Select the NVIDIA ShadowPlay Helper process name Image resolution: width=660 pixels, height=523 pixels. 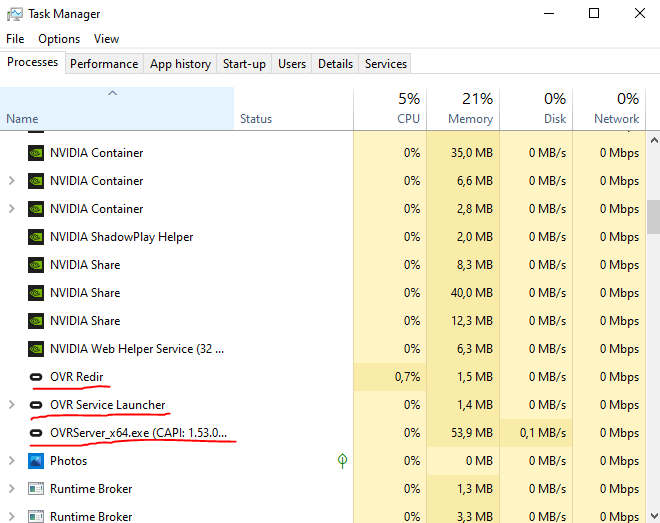click(x=121, y=237)
